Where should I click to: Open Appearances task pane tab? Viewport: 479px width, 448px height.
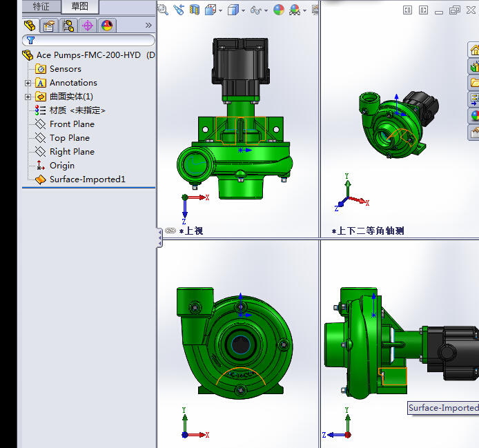coord(473,116)
